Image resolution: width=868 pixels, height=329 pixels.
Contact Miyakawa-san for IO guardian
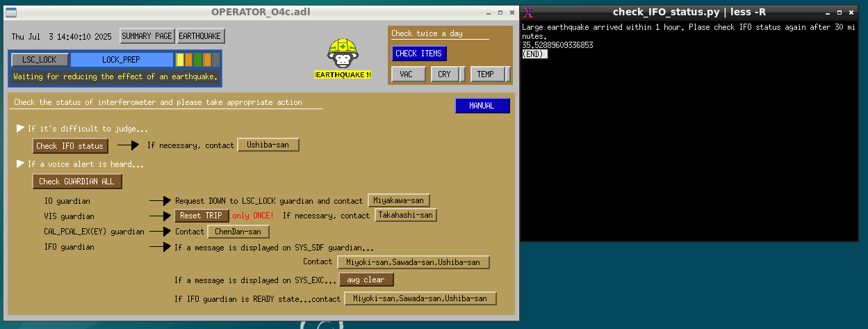399,200
